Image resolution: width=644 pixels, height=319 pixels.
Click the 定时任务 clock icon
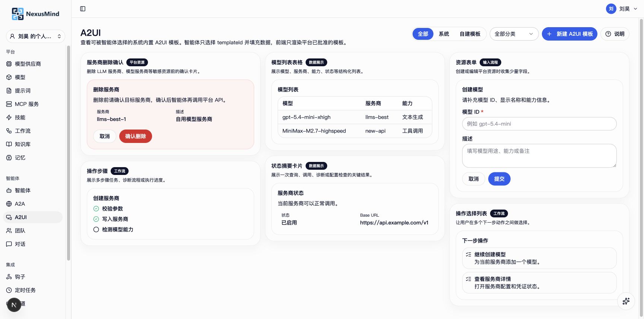tap(9, 290)
